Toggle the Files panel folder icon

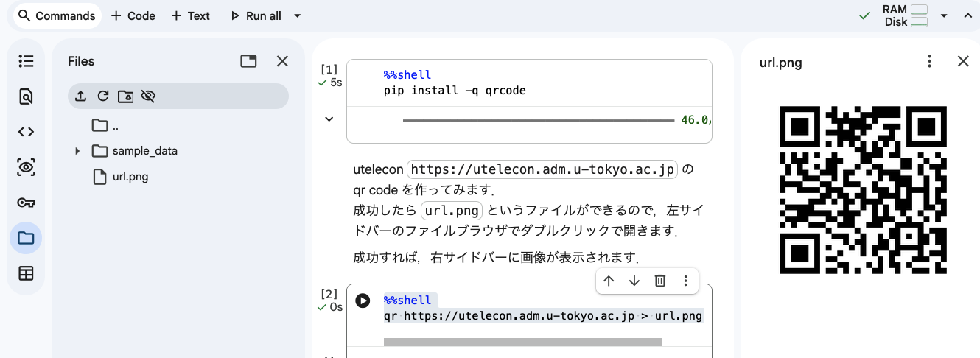[x=26, y=238]
